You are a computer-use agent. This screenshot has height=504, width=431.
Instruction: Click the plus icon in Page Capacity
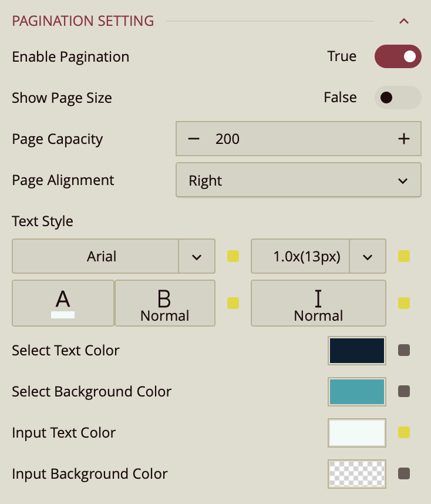tap(403, 139)
